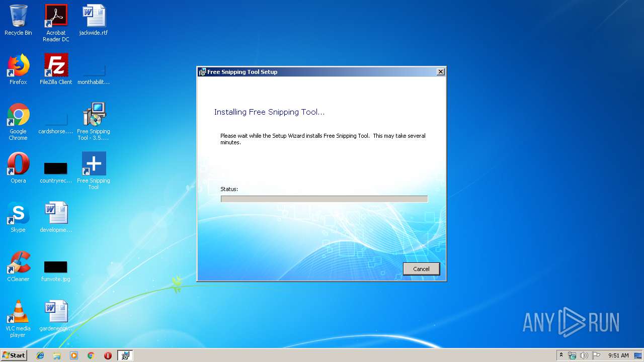Close the Free Snipping Tool Setup dialog
644x362 pixels.
tap(441, 72)
